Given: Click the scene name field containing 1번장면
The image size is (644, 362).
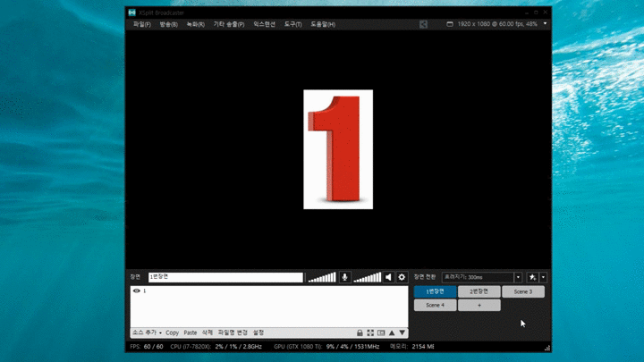Looking at the screenshot, I should [x=225, y=277].
